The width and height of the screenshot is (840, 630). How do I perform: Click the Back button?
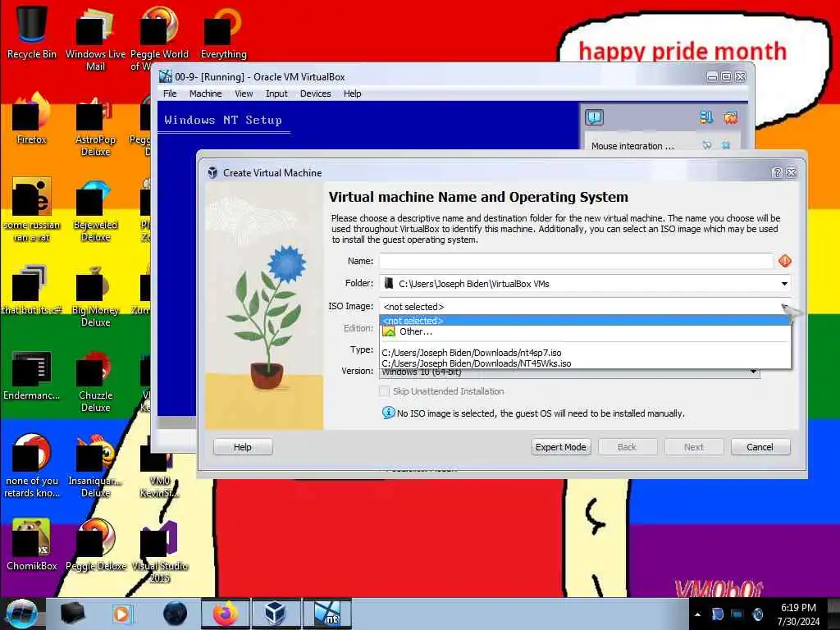coord(628,447)
